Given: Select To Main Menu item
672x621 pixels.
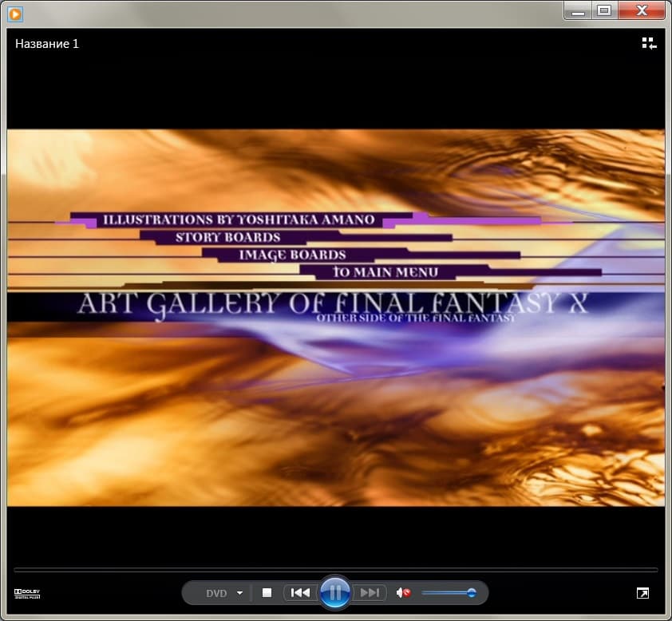Looking at the screenshot, I should coord(385,272).
